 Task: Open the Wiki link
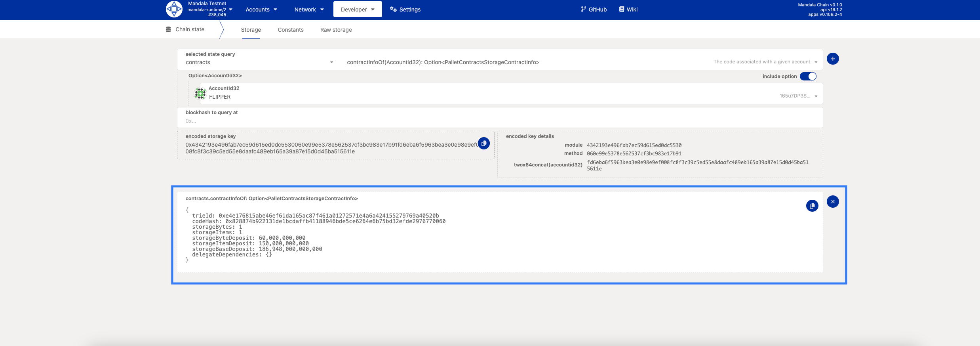pos(628,10)
